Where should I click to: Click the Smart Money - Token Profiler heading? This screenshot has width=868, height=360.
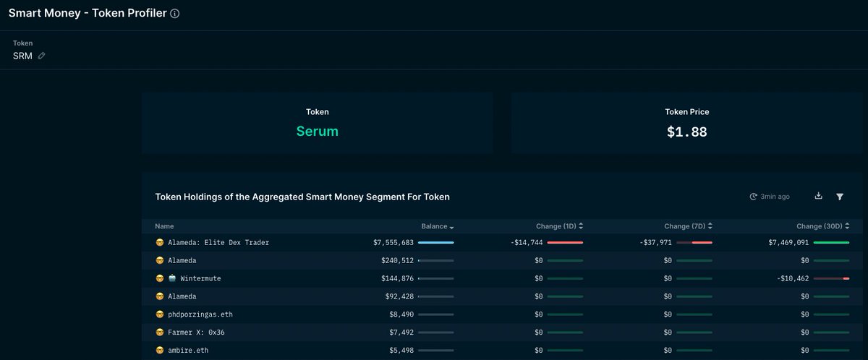[x=88, y=13]
